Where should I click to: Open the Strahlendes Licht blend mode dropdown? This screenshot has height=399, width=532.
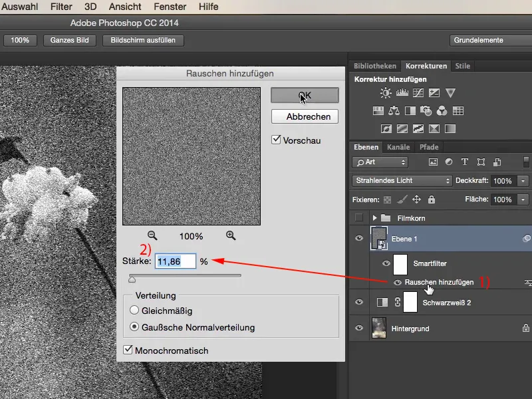[402, 180]
